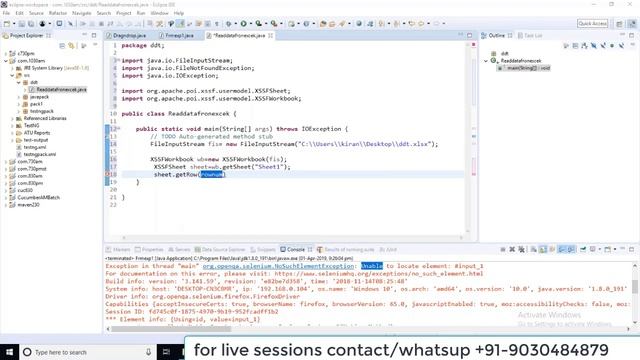Image resolution: width=640 pixels, height=360 pixels.
Task: Open the Results of running suite tab
Action: 346,249
